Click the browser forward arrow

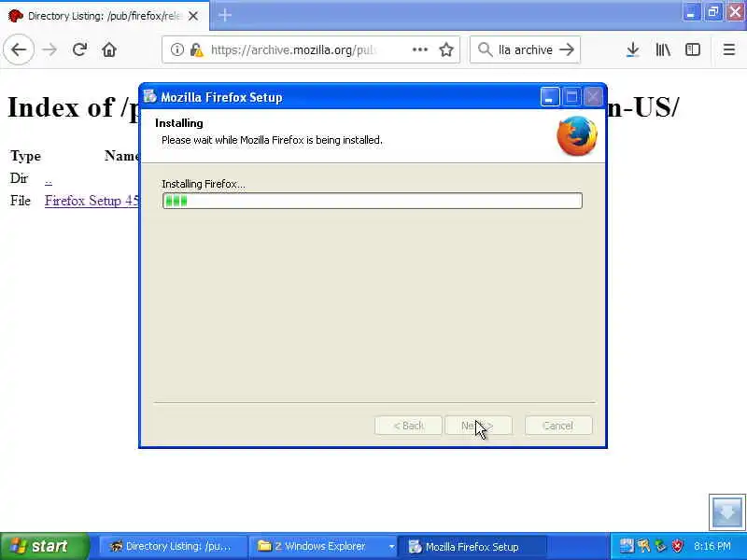click(49, 49)
